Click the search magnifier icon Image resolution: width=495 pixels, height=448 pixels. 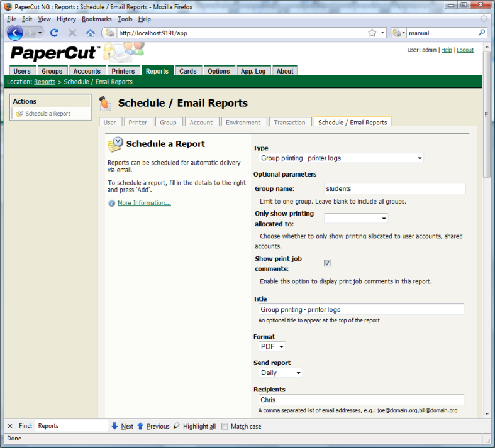coord(481,33)
